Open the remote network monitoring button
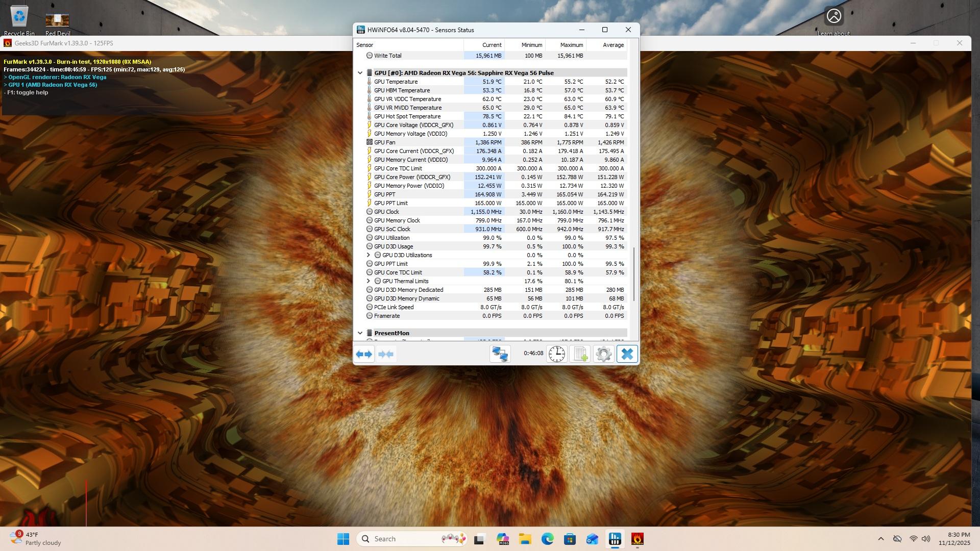 (x=500, y=354)
